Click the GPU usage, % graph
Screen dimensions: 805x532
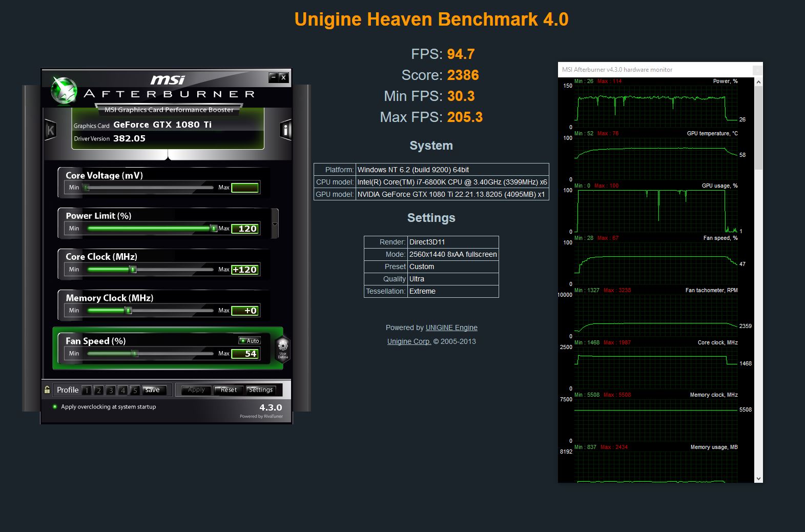click(x=656, y=211)
